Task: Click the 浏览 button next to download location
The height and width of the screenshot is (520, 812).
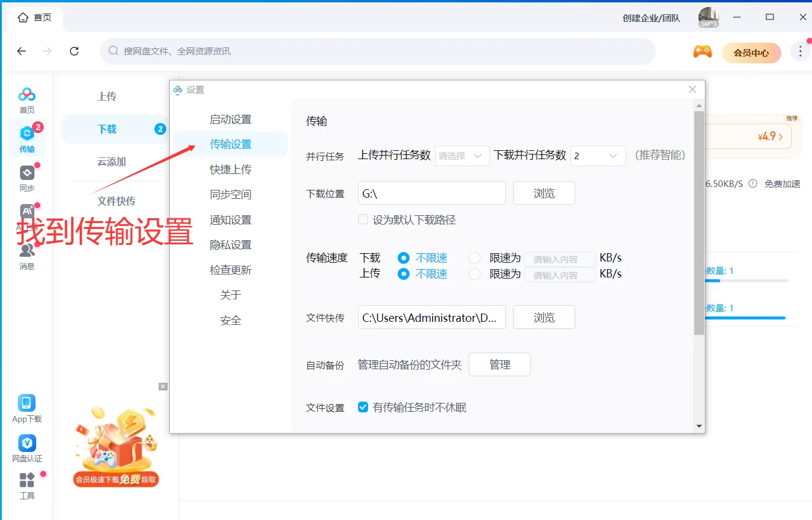Action: [x=543, y=193]
